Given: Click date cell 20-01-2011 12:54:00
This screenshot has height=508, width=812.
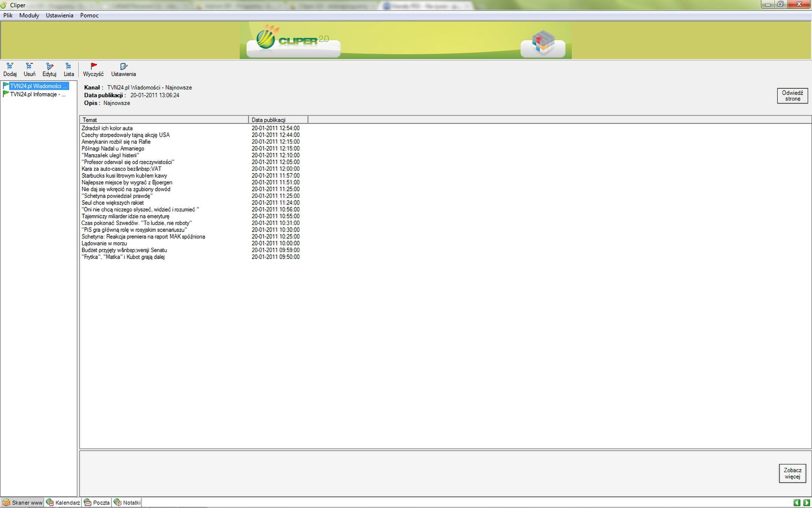Looking at the screenshot, I should (275, 128).
